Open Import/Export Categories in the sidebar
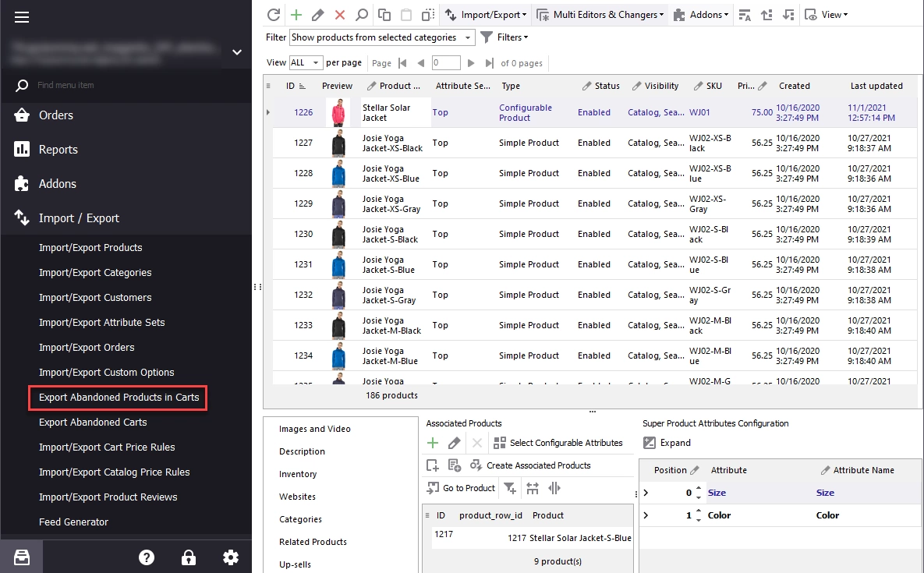 click(95, 273)
